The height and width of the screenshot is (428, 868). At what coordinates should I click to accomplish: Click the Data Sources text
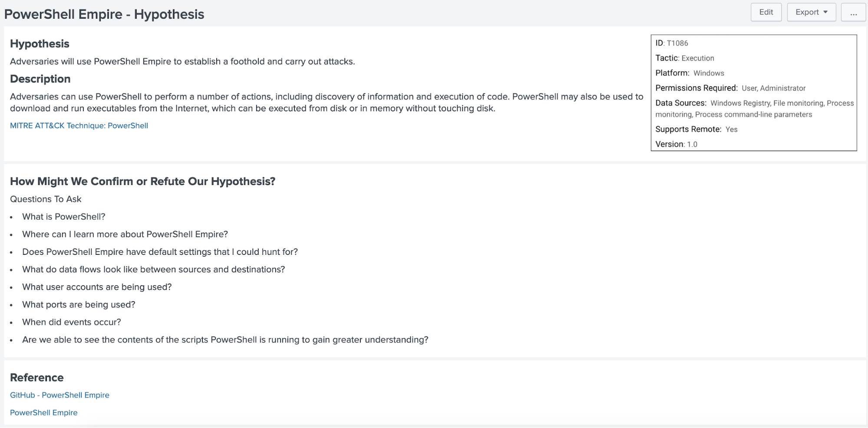tap(755, 109)
